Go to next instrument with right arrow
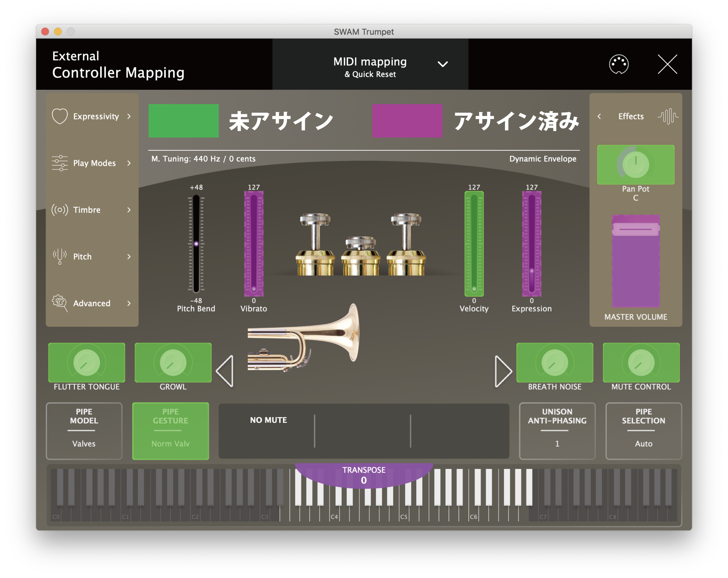728x578 pixels. tap(503, 371)
